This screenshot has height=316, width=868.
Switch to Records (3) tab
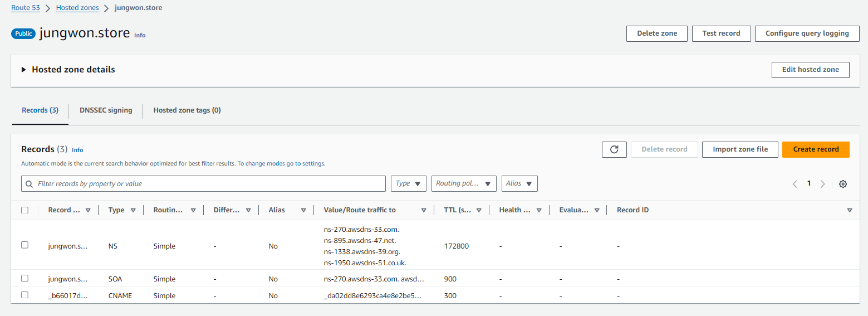click(x=40, y=110)
